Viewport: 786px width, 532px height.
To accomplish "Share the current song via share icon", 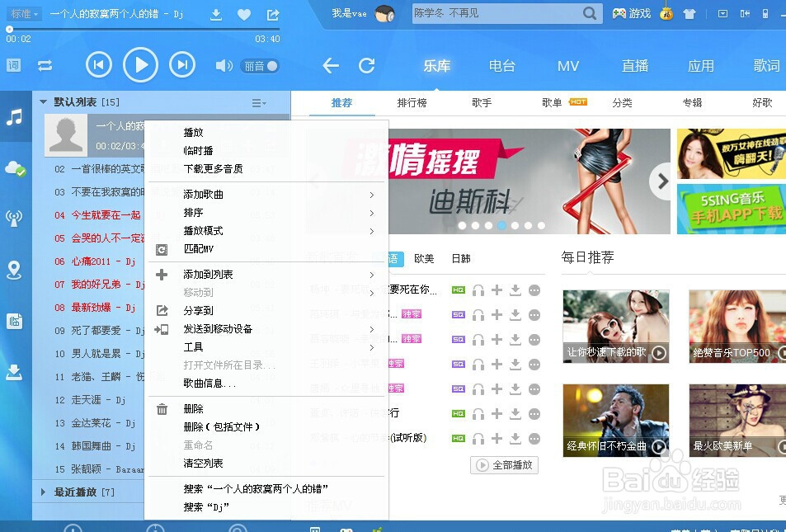I will (273, 15).
